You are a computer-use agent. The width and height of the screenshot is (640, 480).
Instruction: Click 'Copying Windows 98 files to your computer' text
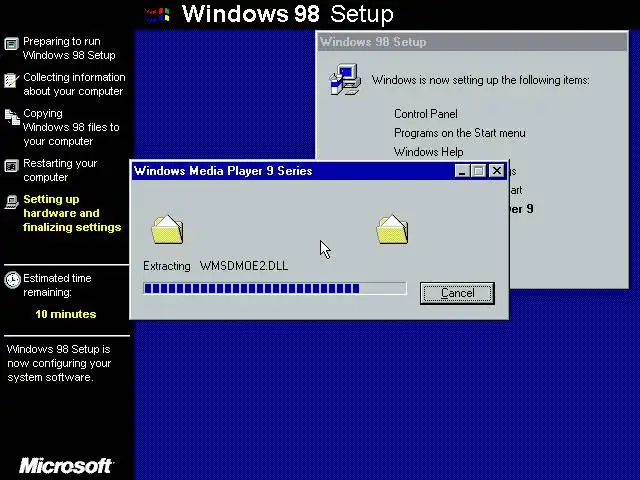coord(71,127)
